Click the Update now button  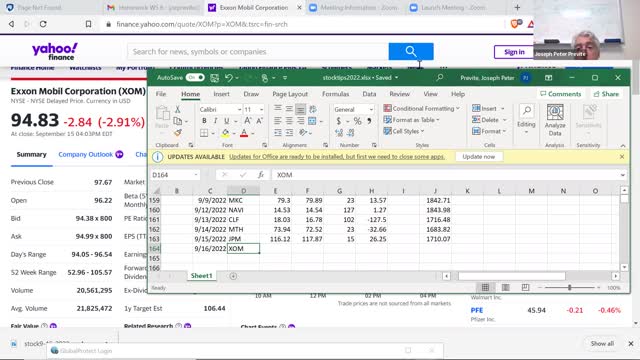[x=478, y=157]
